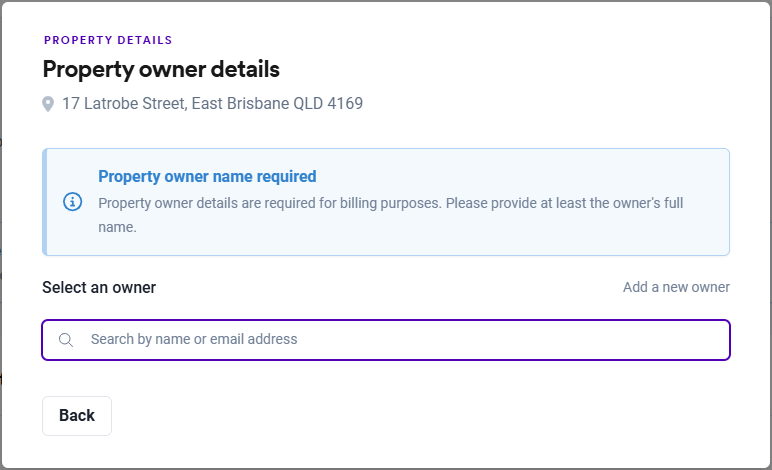Click East Brisbane QLD 4169 in the address
The width and height of the screenshot is (772, 470).
277,103
